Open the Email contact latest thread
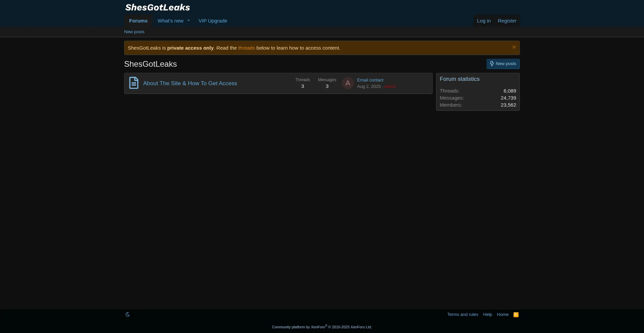 click(370, 80)
